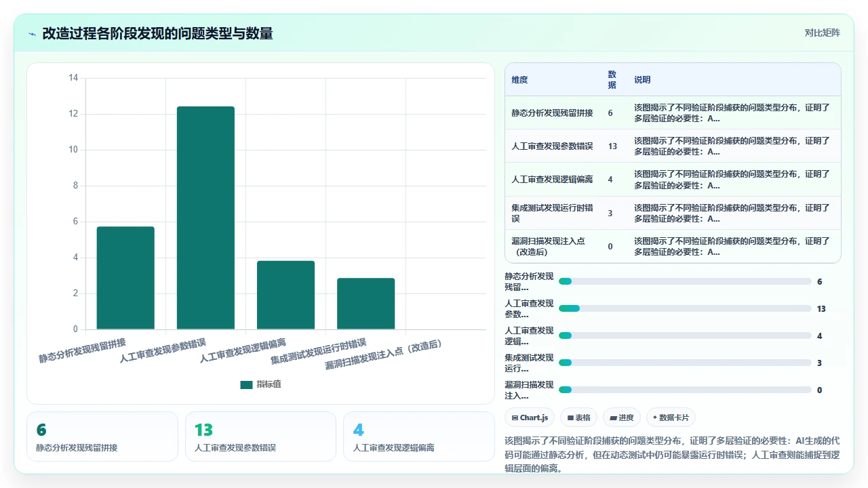Click the 人工审查发现参数错误 chart bar

[x=205, y=218]
